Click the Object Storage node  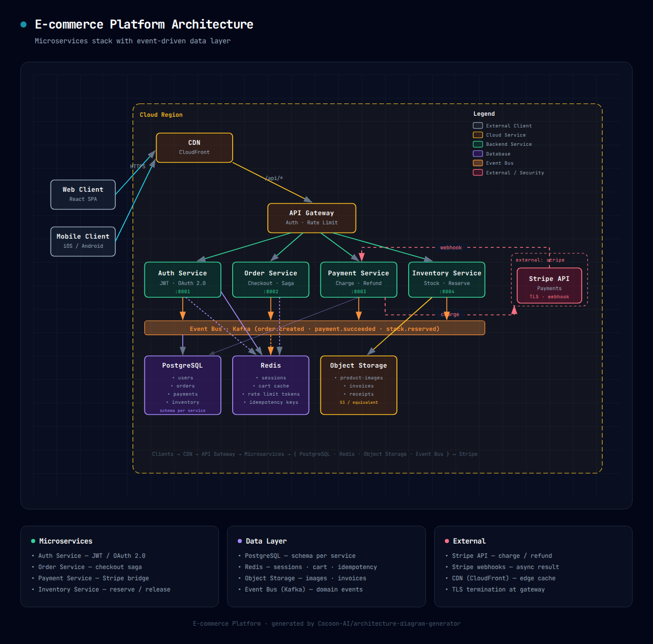(x=359, y=385)
